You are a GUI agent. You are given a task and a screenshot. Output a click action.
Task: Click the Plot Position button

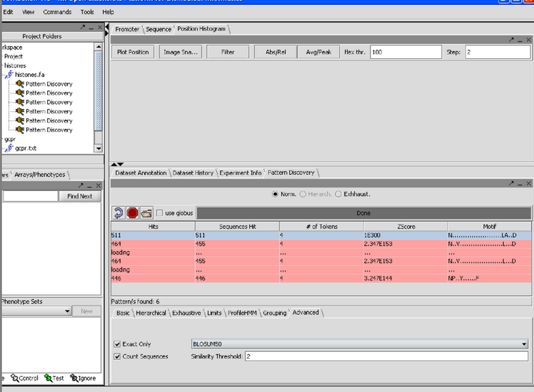tap(132, 52)
